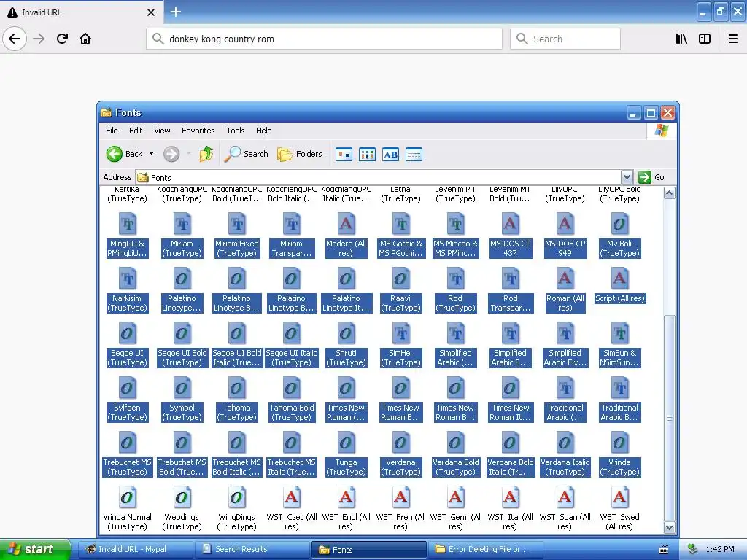The width and height of the screenshot is (747, 560).
Task: Select the Sylfaen font icon
Action: click(127, 388)
